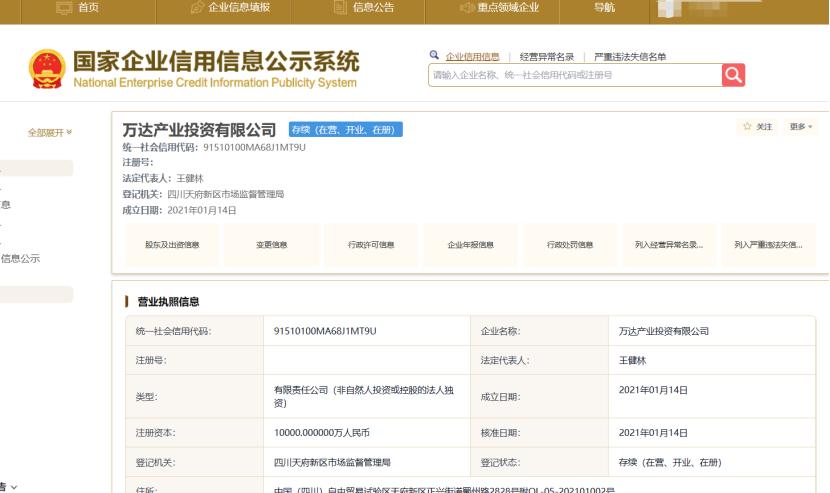Select the 经营异常名录 search category
Viewport: 830px width, 493px height.
[547, 57]
